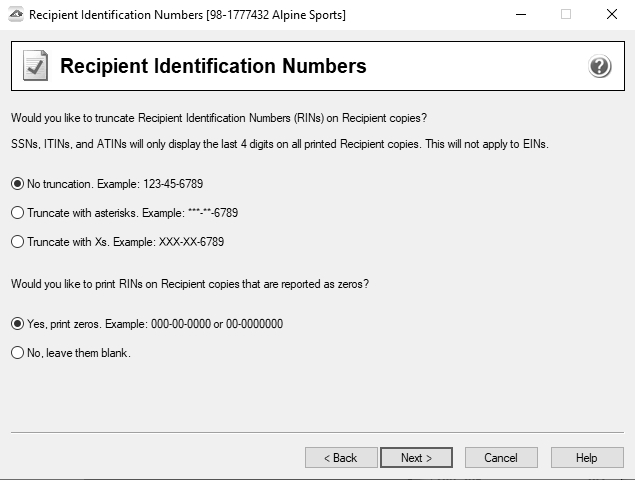Click the question about truncating RINs

click(219, 118)
